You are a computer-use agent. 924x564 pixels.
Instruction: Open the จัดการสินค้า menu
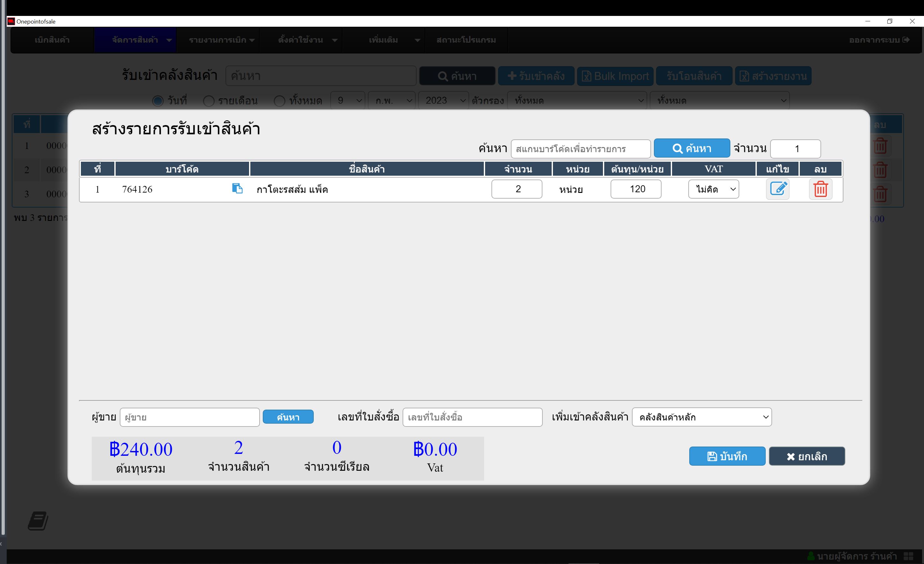coord(135,40)
